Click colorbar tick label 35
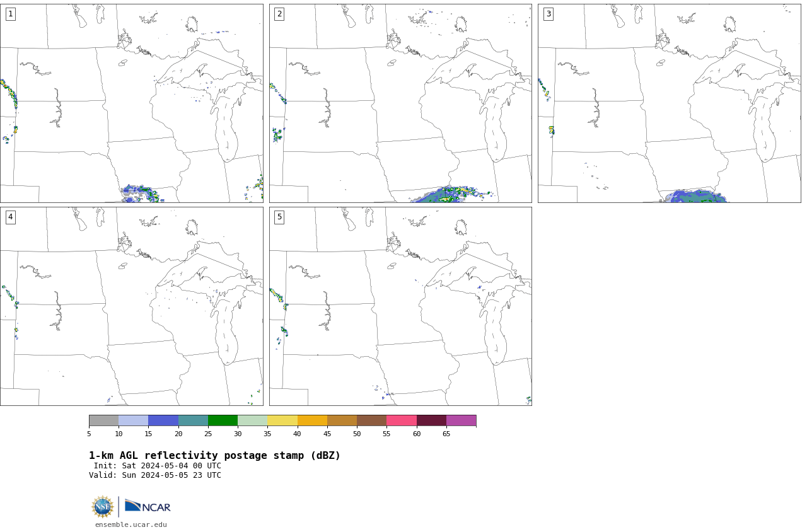Viewport: 807px width, 532px height. tap(267, 434)
